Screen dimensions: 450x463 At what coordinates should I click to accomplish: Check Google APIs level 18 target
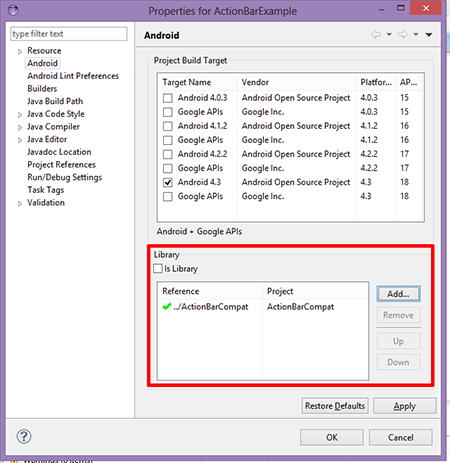point(168,197)
